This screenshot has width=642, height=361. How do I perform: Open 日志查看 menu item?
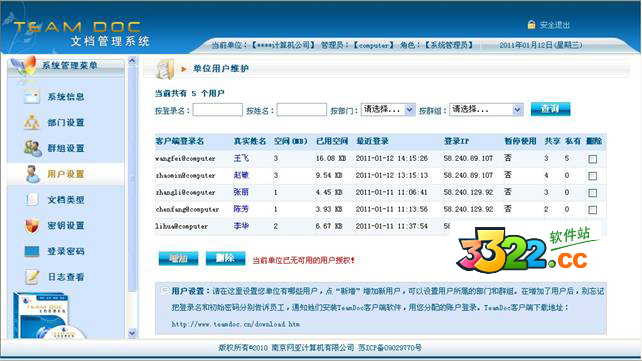(66, 277)
